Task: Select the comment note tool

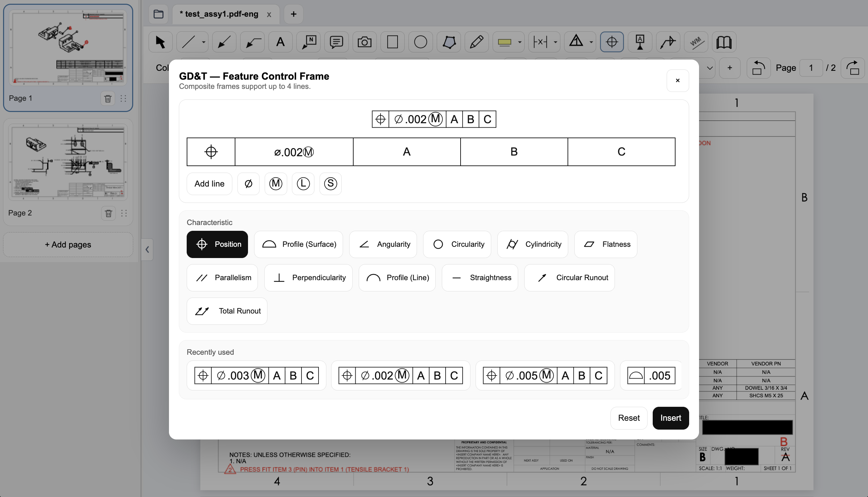Action: click(336, 42)
